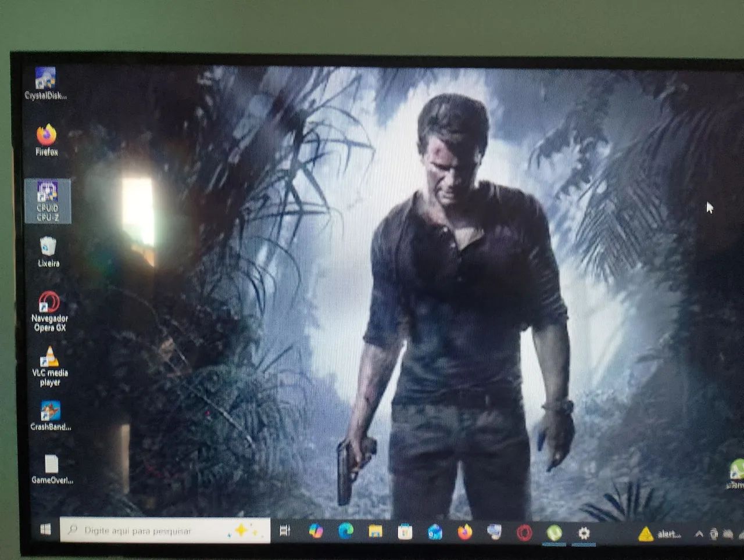Open File Explorer from the taskbar
This screenshot has width=744, height=560.
tap(375, 532)
